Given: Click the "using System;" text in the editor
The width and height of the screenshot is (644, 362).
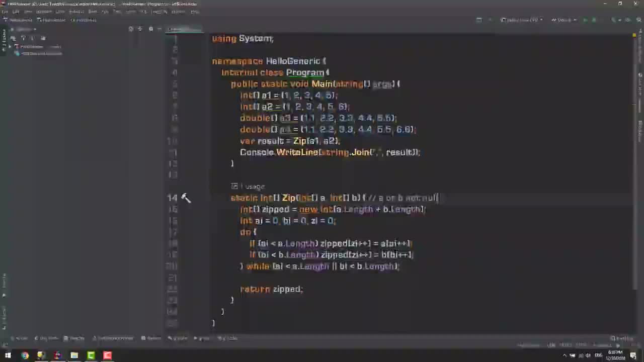Looking at the screenshot, I should (x=243, y=39).
